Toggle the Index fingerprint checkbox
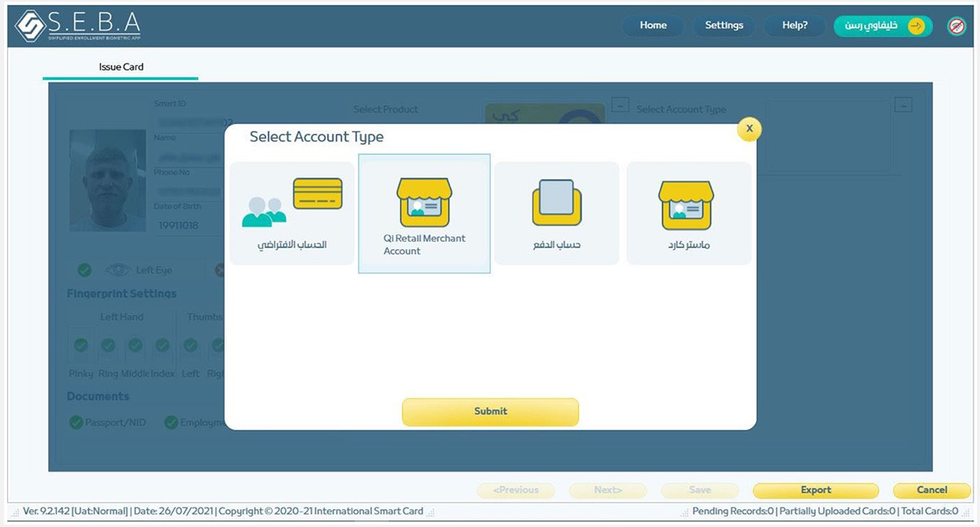The height and width of the screenshot is (527, 980). [x=163, y=346]
